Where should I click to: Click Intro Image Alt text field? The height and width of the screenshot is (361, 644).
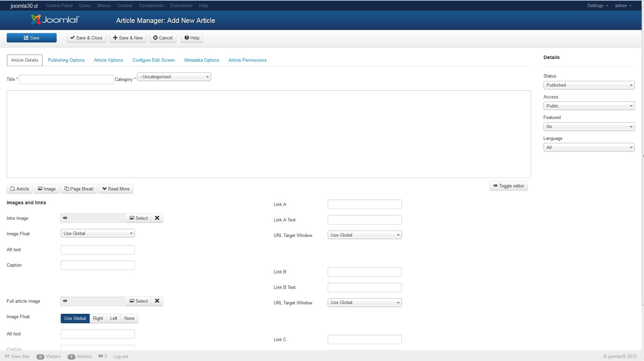point(98,250)
